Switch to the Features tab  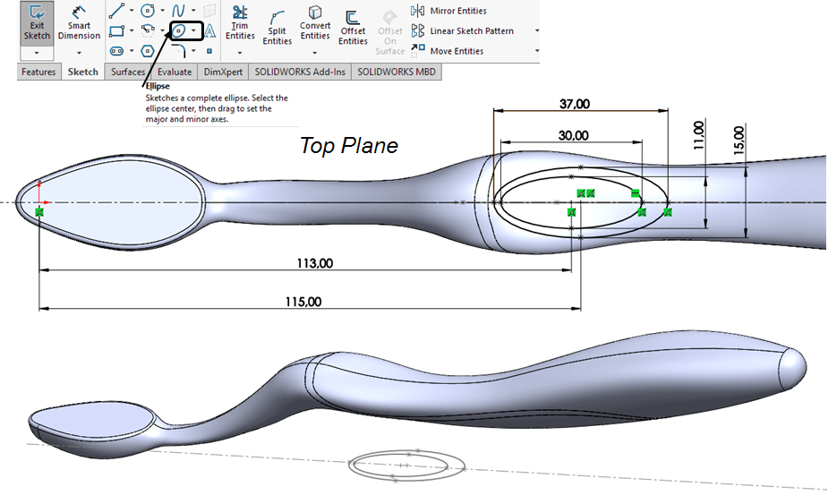click(38, 72)
